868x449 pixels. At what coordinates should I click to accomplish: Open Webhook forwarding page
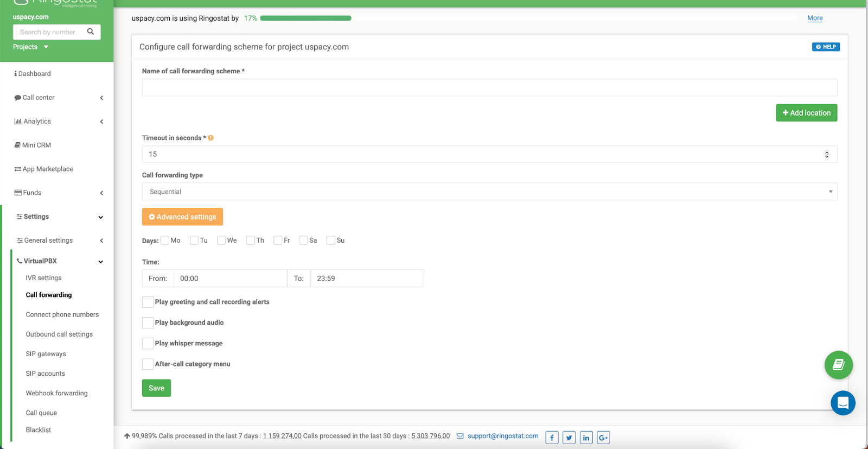[56, 393]
